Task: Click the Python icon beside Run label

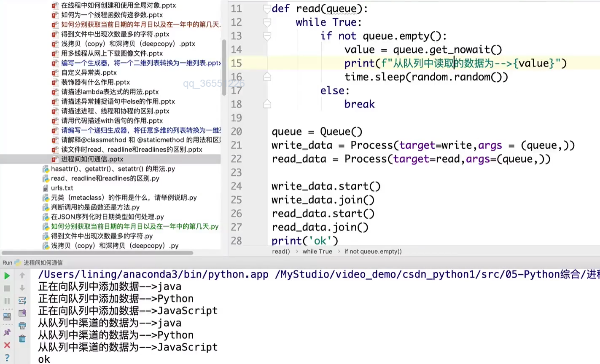Action: point(18,262)
